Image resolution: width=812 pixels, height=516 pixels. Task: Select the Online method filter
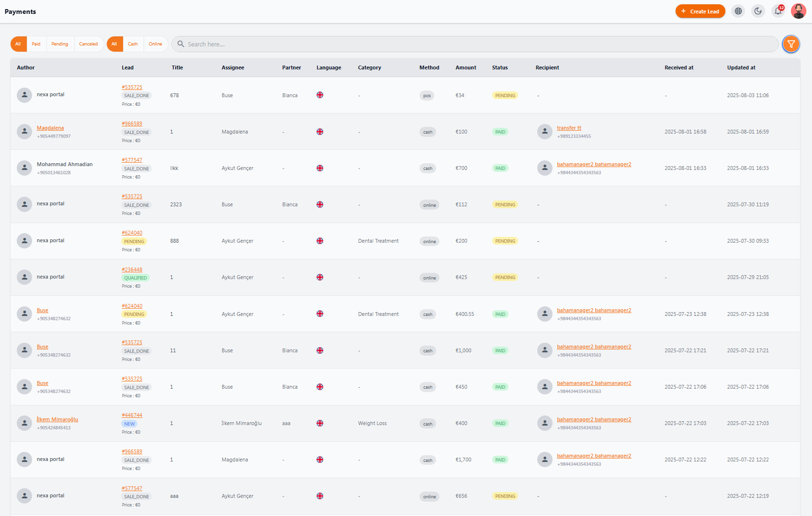pos(155,44)
